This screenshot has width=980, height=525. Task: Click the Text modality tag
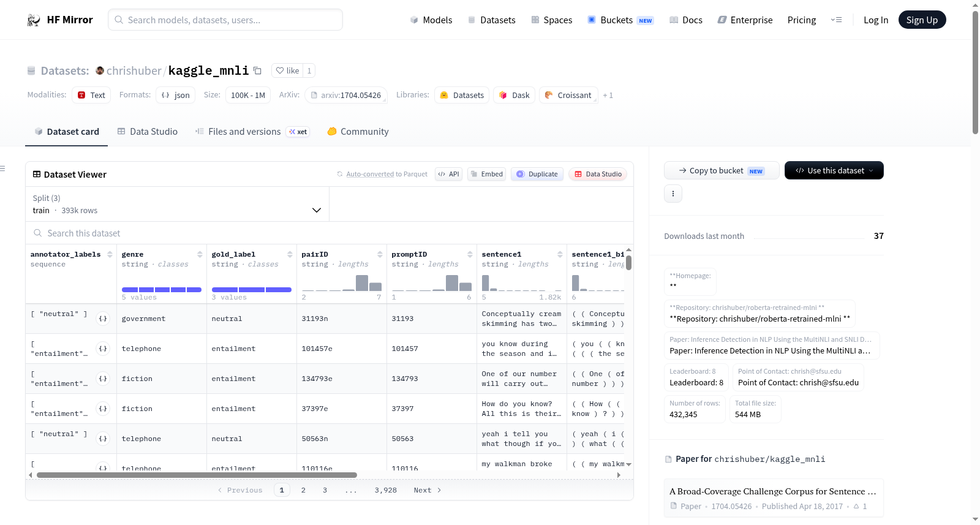pyautogui.click(x=91, y=95)
